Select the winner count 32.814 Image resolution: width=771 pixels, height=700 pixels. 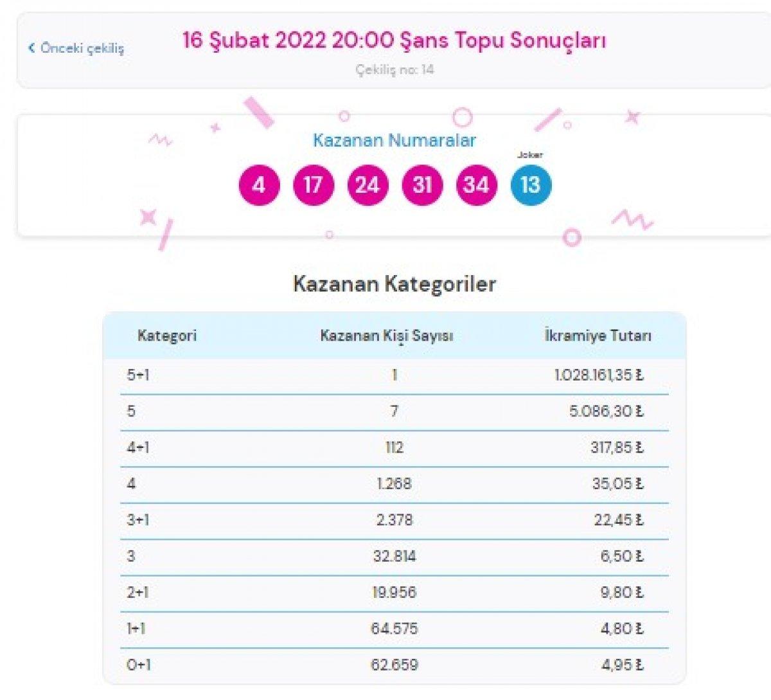click(x=393, y=555)
